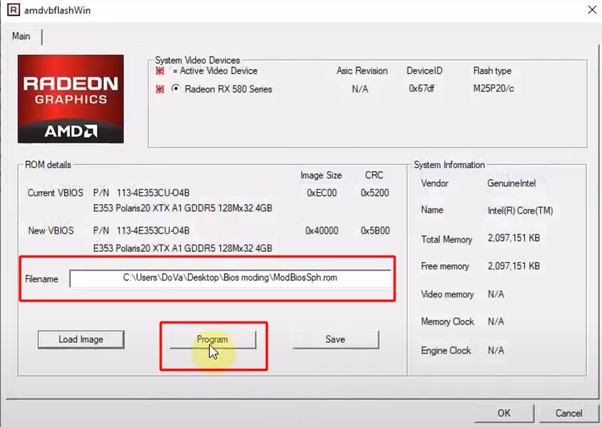
Task: Click the CRC column header
Action: (374, 175)
